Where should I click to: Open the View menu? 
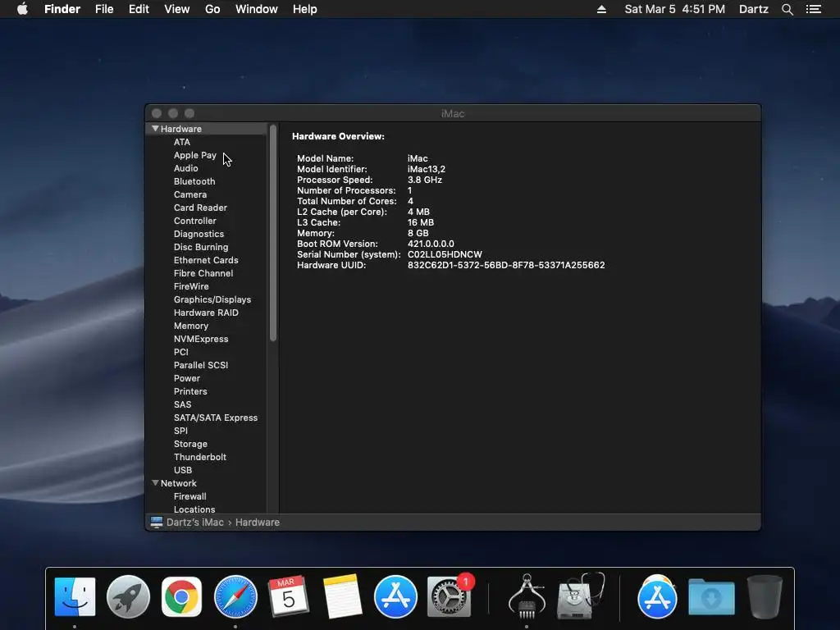[x=177, y=9]
